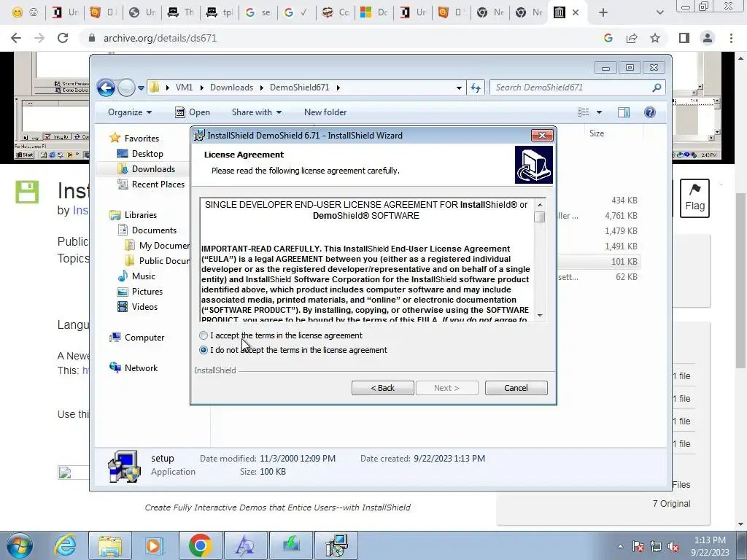The image size is (747, 560).
Task: Refresh the Explorer folder view
Action: (476, 87)
